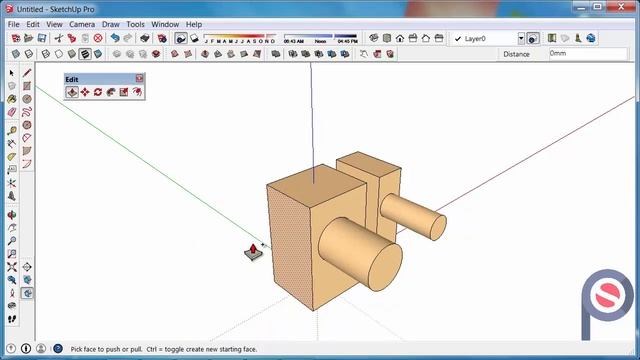Adjust the shadow date month slider
This screenshot has height=360, width=640.
[240, 39]
